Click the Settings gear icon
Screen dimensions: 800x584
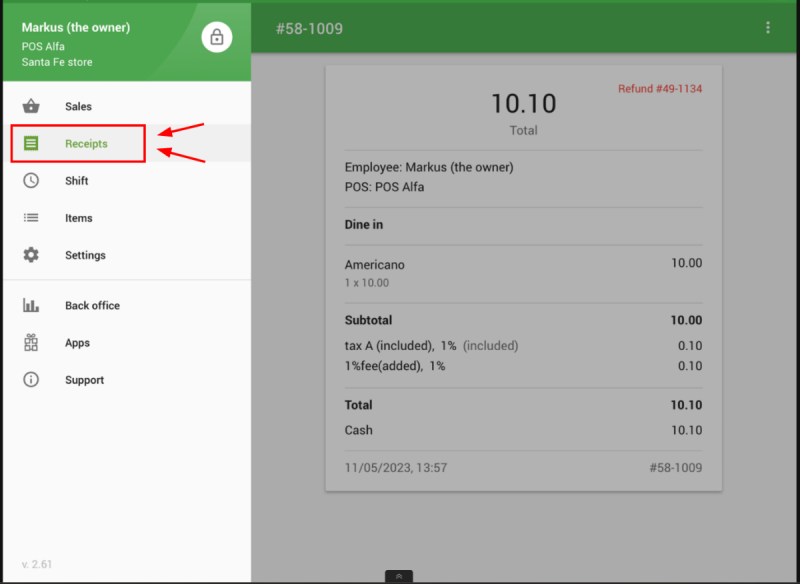point(31,255)
